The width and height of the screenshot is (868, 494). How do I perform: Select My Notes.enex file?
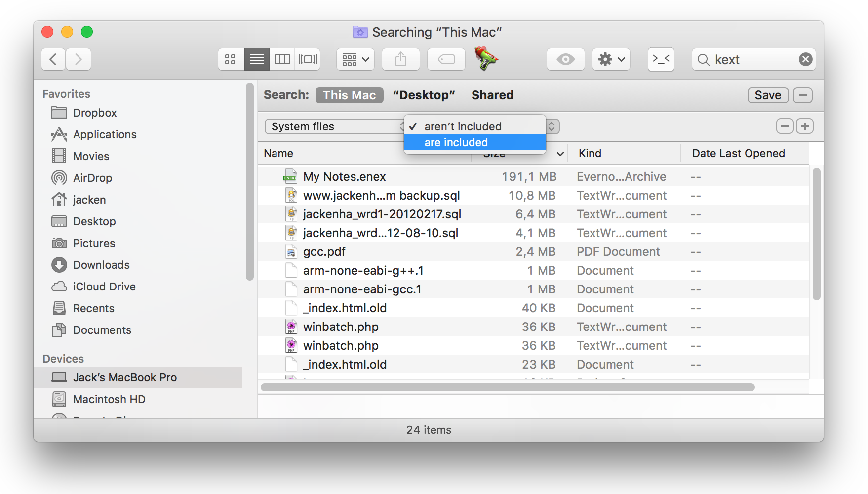[533, 176]
